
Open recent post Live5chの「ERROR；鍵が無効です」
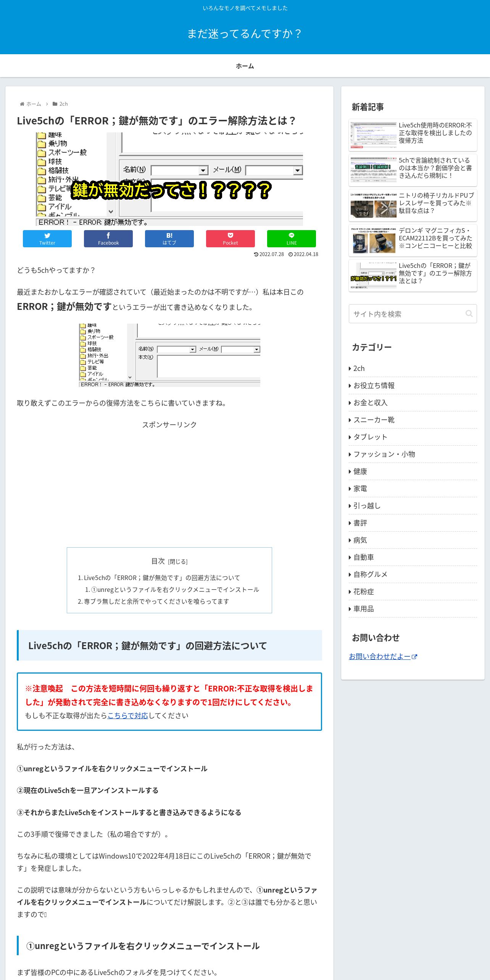pyautogui.click(x=413, y=276)
